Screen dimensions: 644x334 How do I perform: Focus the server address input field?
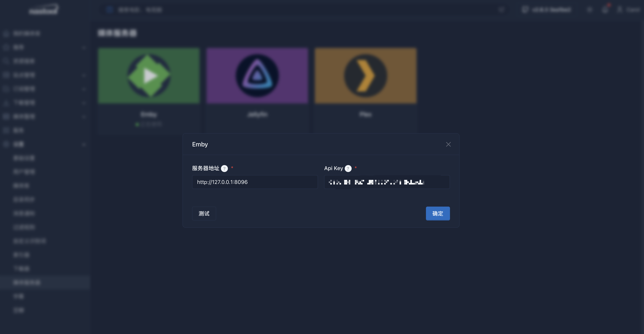pyautogui.click(x=255, y=182)
